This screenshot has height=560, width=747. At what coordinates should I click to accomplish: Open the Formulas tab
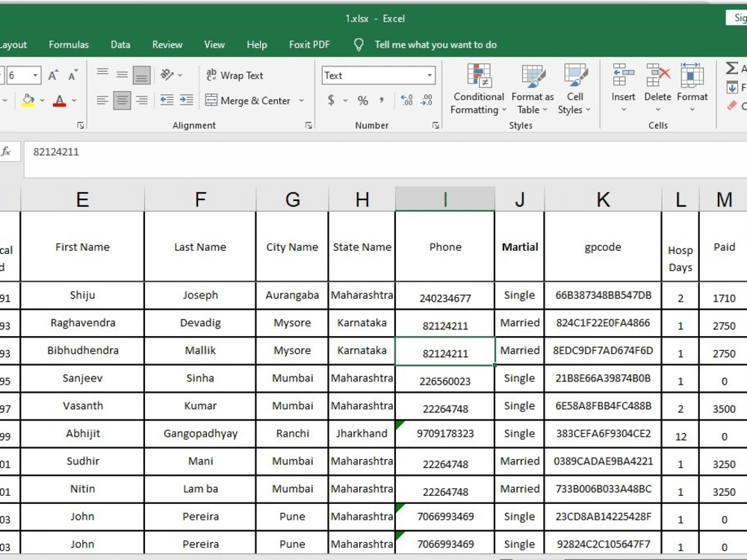[x=69, y=45]
